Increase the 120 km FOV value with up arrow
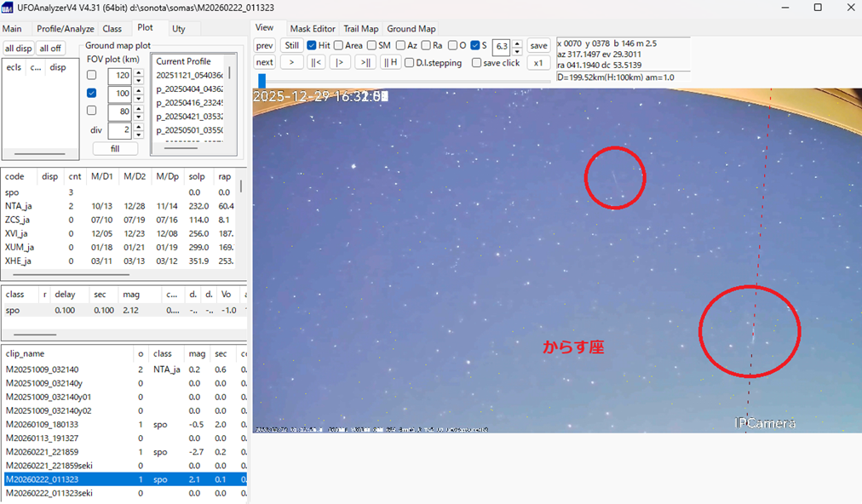 click(x=138, y=72)
